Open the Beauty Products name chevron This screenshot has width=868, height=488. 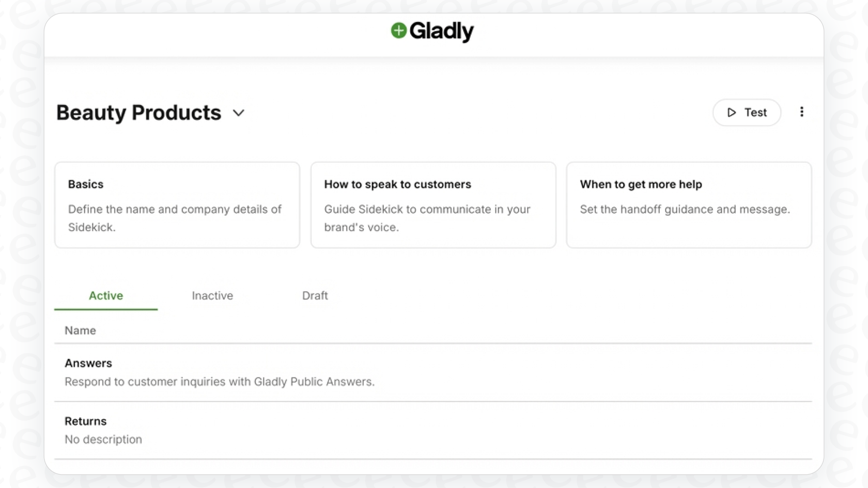tap(238, 113)
